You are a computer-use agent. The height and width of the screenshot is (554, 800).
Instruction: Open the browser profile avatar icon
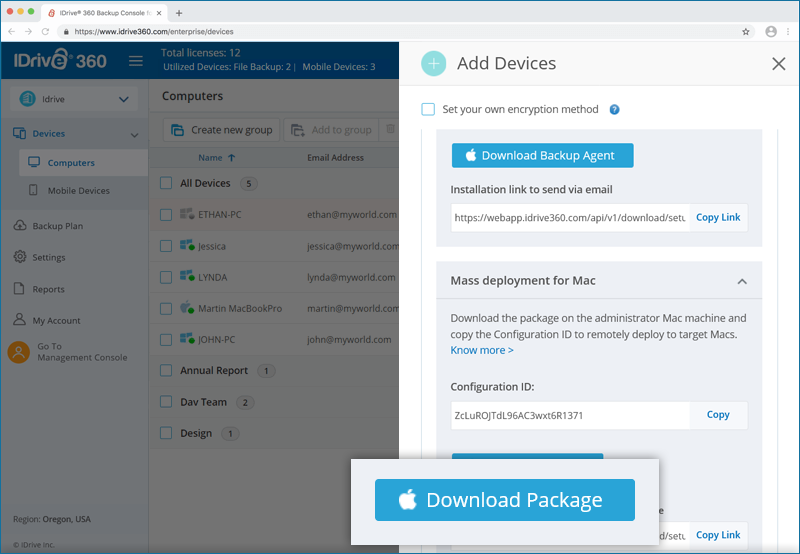771,32
